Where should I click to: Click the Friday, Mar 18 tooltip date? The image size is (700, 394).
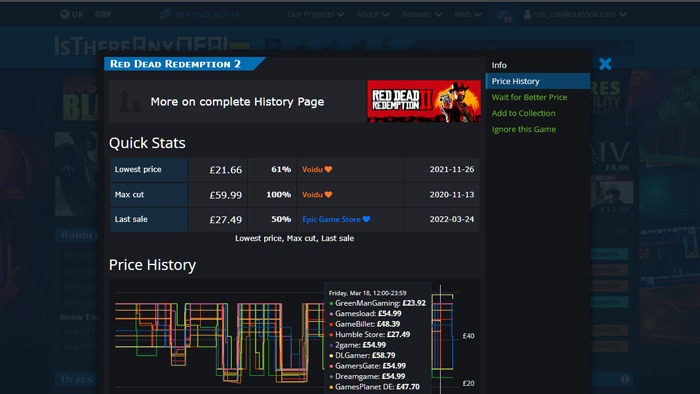[x=367, y=293]
